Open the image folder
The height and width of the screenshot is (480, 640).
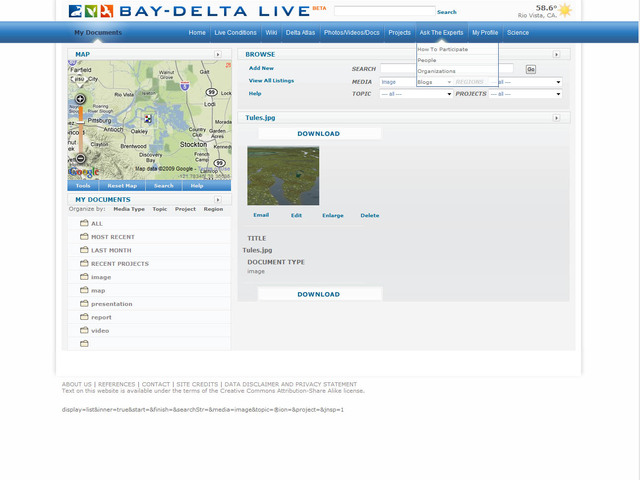101,277
